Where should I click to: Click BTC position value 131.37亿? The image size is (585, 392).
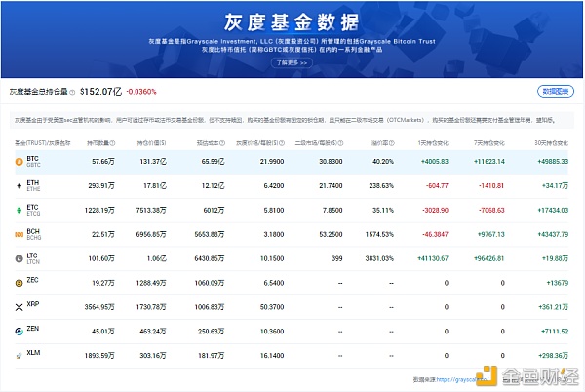(153, 162)
